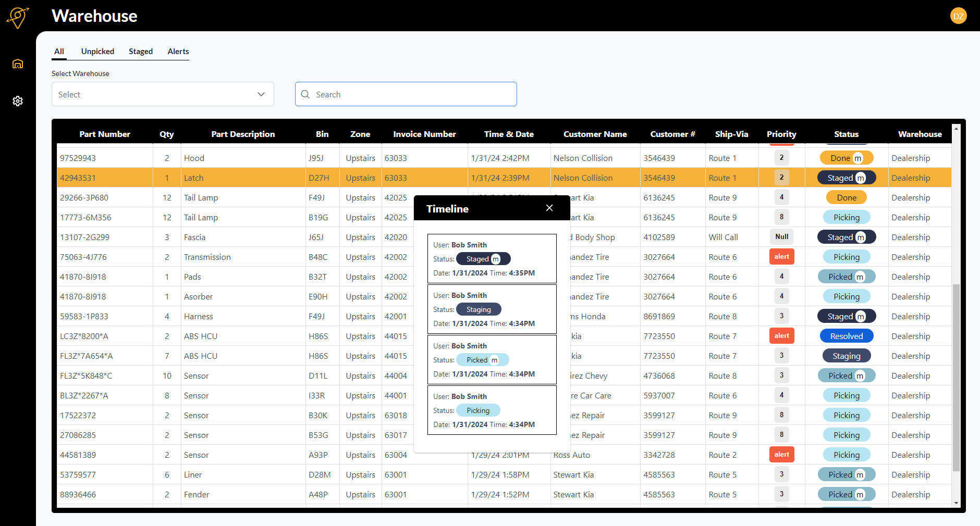Screen dimensions: 980x526
Task: Click the alert badge on the Transmission row
Action: [x=781, y=256]
